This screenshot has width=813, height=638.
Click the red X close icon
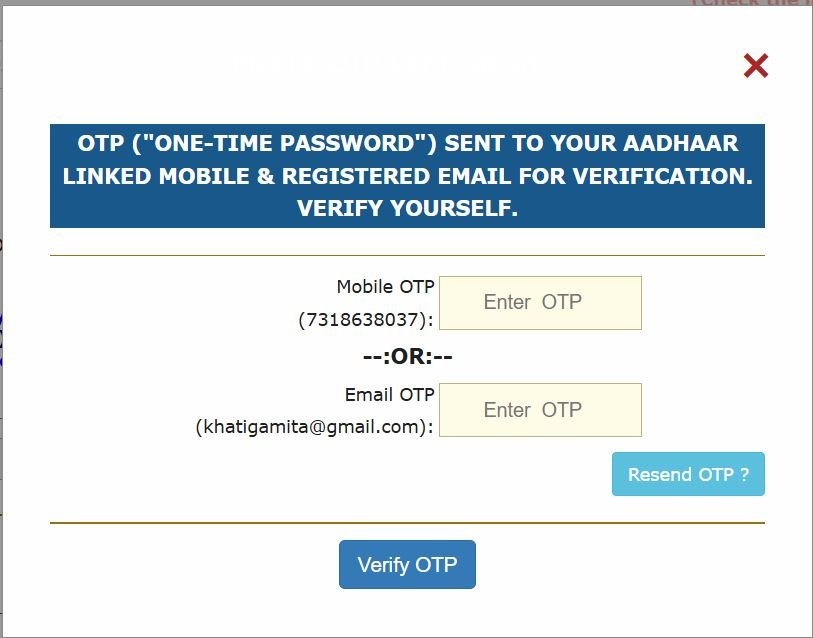755,66
